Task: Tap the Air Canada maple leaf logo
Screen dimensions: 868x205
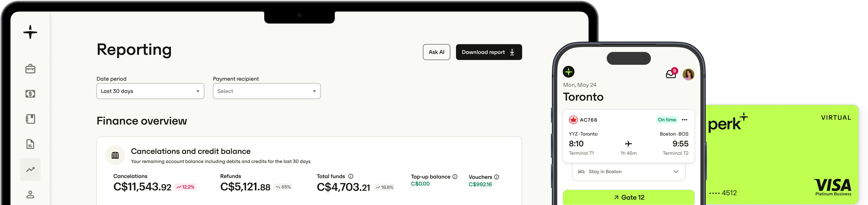Action: point(573,120)
